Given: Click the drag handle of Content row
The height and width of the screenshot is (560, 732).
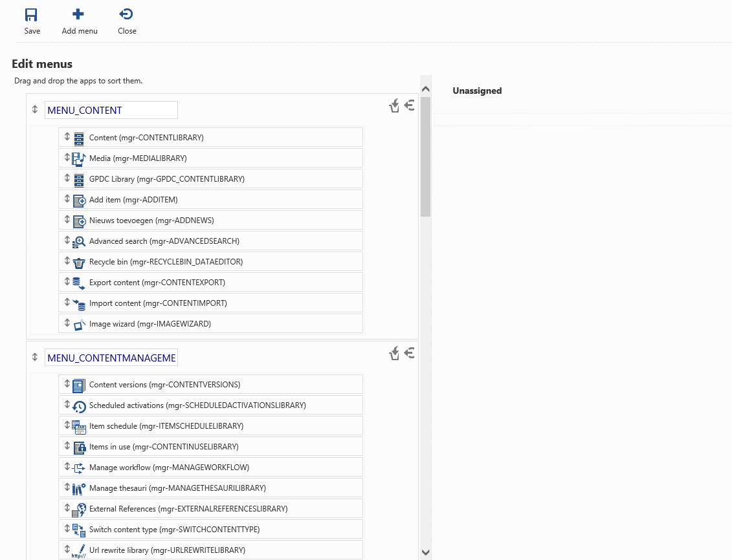Looking at the screenshot, I should (67, 136).
